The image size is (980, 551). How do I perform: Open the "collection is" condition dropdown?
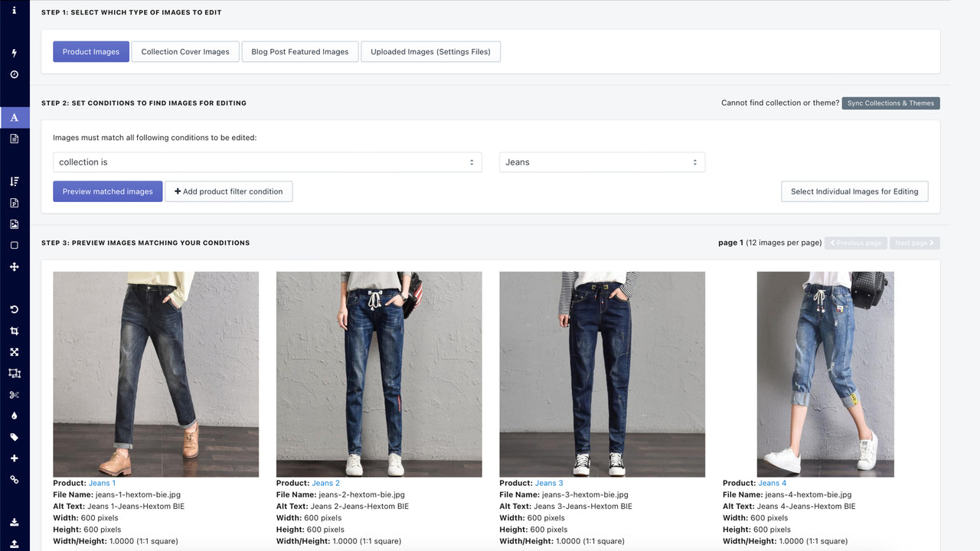[266, 161]
